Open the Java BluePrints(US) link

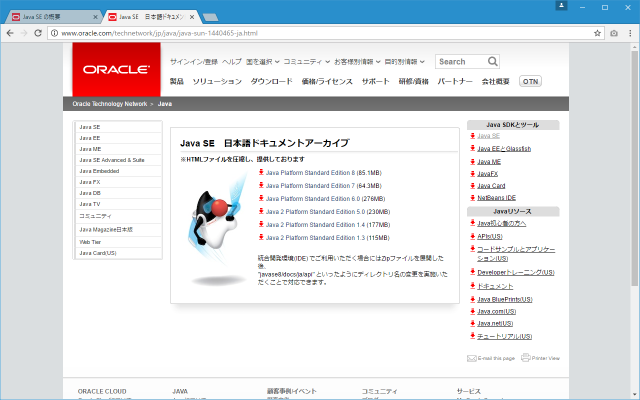[505, 300]
